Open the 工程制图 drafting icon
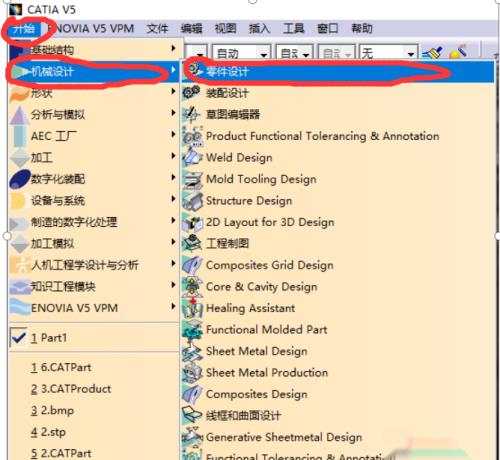 (x=192, y=243)
